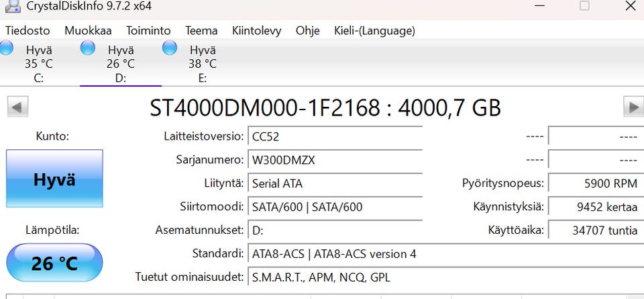Click the Standardi field ATA8-ACS version 4
Screen dimensions: 644x299
pos(446,254)
